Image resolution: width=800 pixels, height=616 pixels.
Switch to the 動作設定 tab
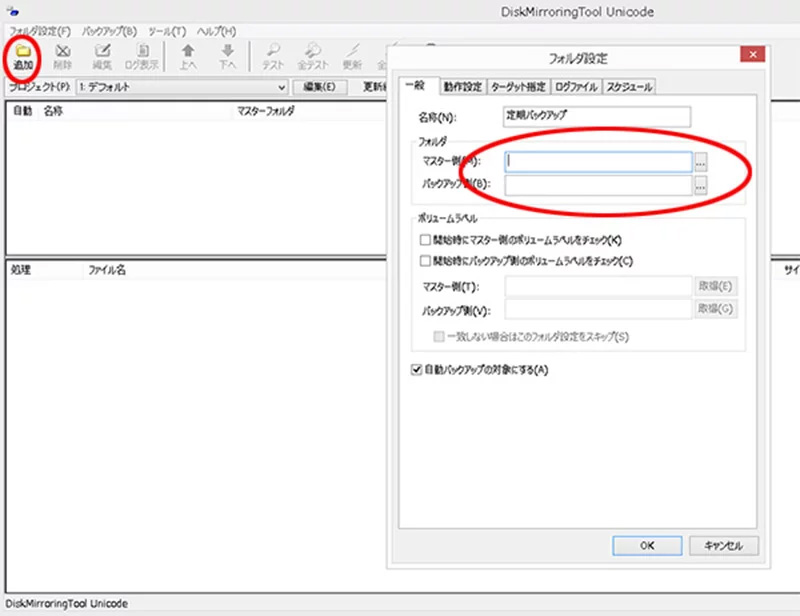(463, 87)
